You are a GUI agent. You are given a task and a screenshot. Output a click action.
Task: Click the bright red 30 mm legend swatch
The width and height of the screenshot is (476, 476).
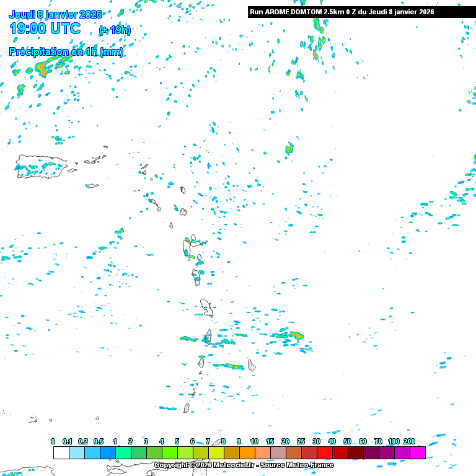click(x=324, y=453)
